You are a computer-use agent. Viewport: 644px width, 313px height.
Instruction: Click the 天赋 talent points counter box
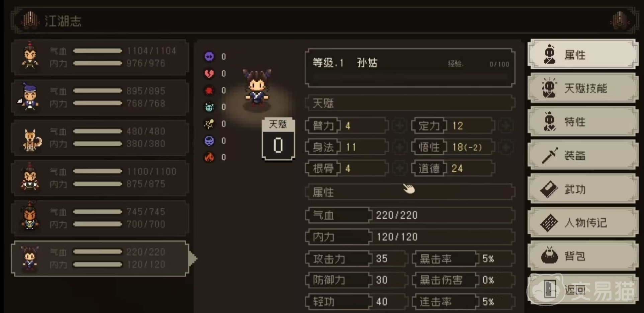point(278,139)
